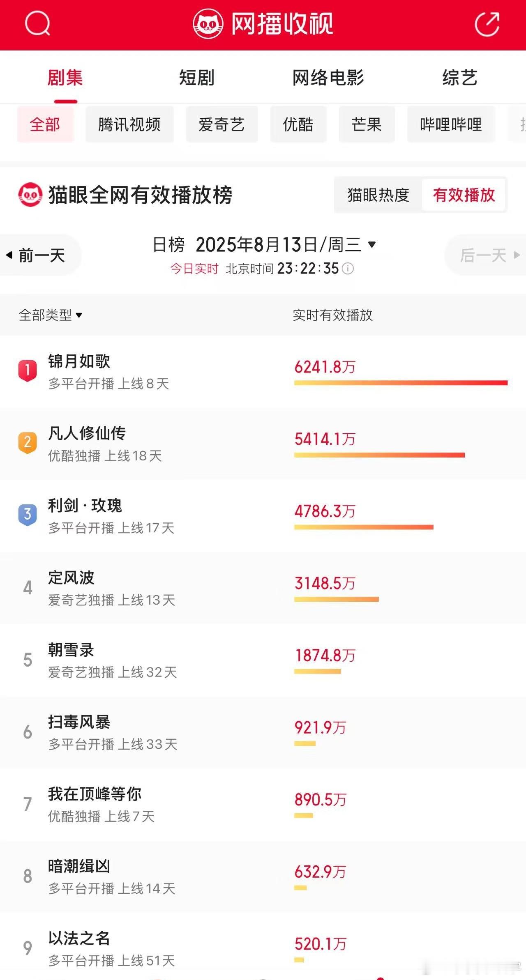Open search with the magnifier icon
526x980 pixels.
tap(37, 23)
